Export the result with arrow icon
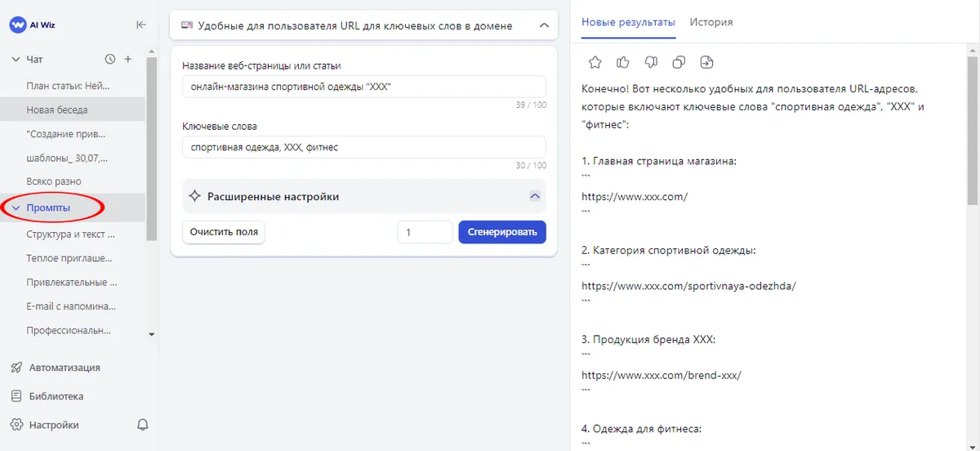The image size is (980, 451). tap(707, 62)
